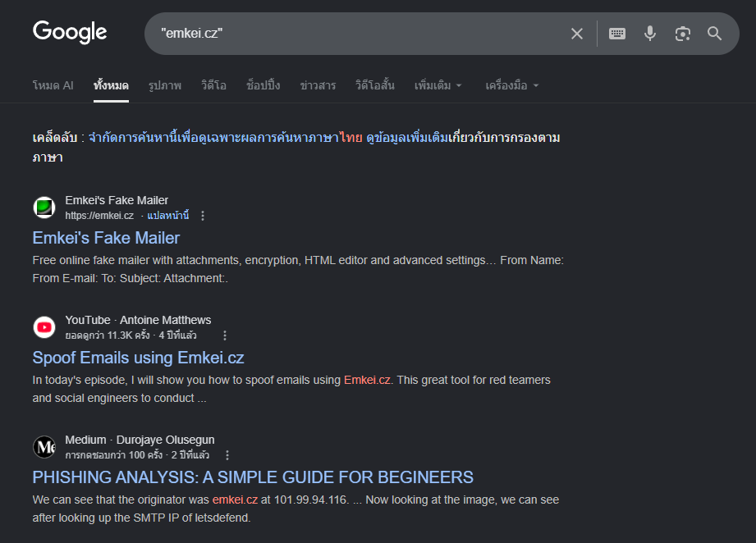Open the Emkei's Fake Mailer result title
Viewport: 756px width, 543px height.
click(x=106, y=238)
